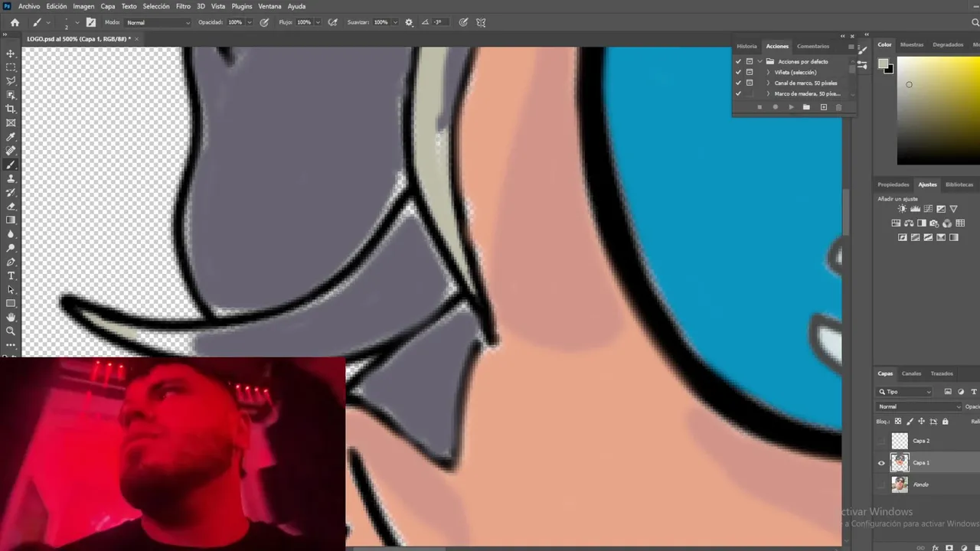Select the Blur tool

point(11,234)
